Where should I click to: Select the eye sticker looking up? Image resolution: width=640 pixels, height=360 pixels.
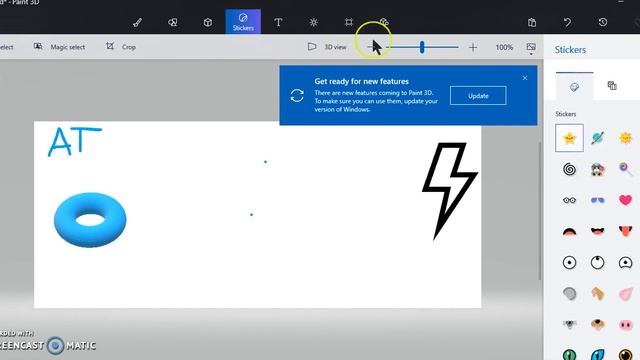(x=598, y=262)
